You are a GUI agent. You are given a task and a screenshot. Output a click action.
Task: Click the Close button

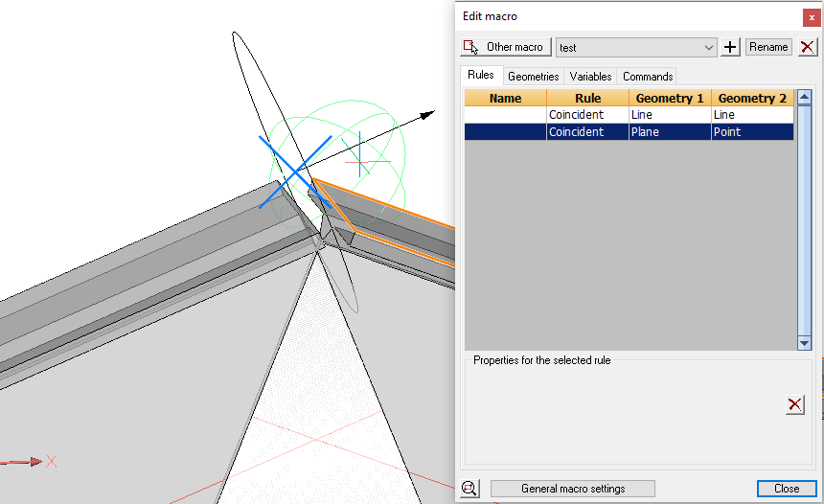pos(786,489)
